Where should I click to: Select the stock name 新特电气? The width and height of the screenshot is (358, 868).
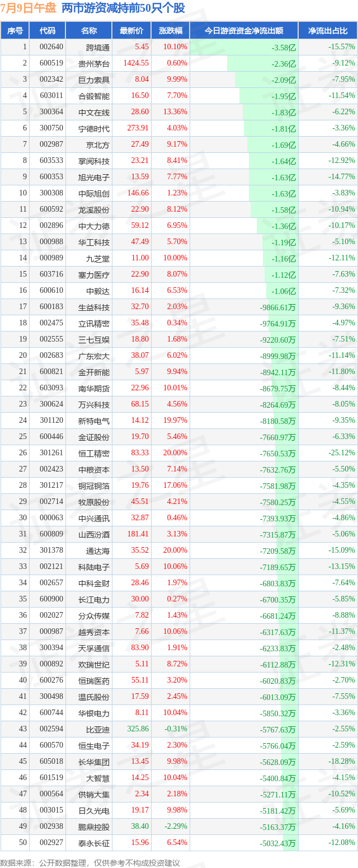pos(94,421)
